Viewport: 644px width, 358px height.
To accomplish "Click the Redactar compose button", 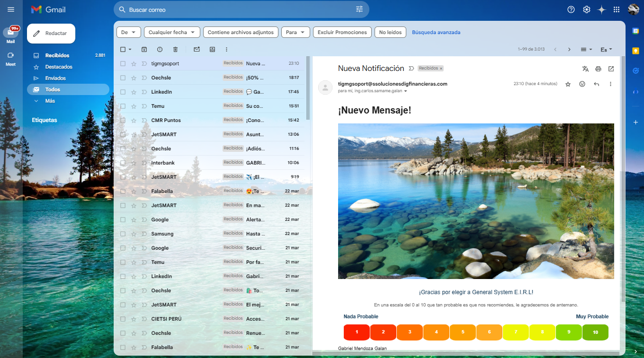I will point(51,34).
